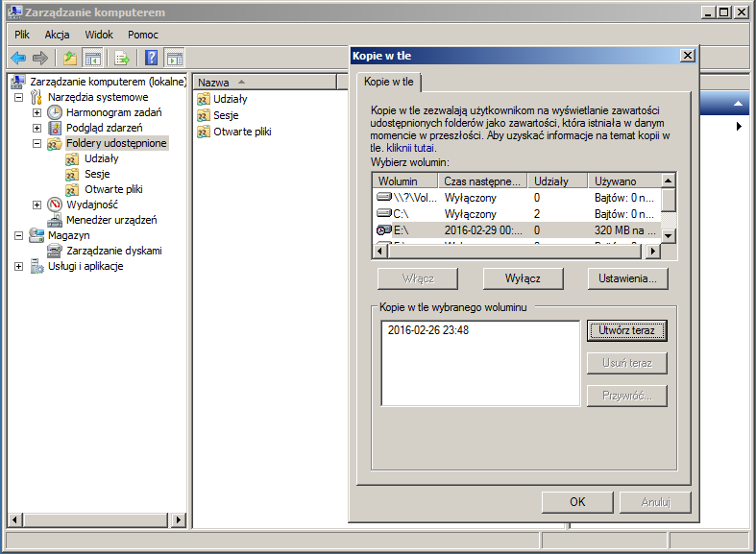Click the Udziały column header in dialog
The image size is (756, 554).
click(x=558, y=181)
